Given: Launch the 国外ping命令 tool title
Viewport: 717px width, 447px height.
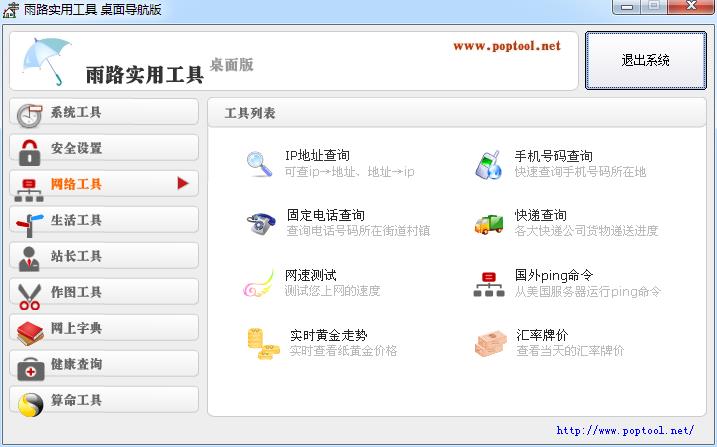Looking at the screenshot, I should (554, 275).
